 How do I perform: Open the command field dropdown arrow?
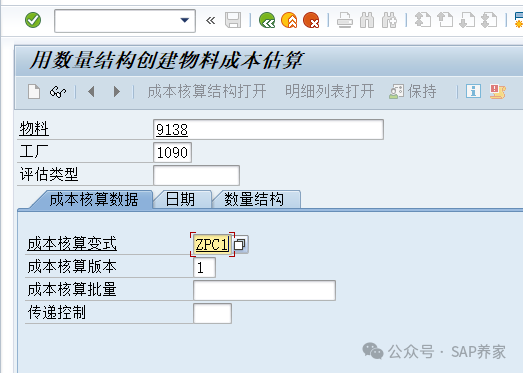[184, 20]
